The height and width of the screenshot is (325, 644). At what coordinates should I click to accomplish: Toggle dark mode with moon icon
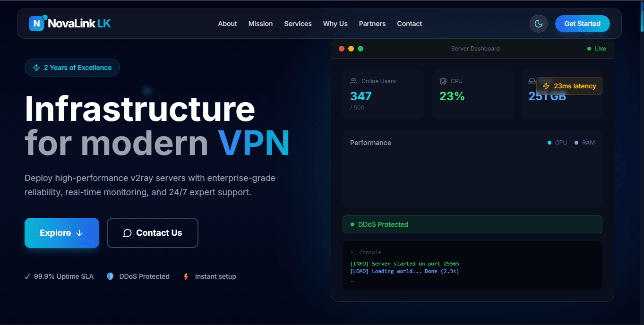pyautogui.click(x=539, y=24)
